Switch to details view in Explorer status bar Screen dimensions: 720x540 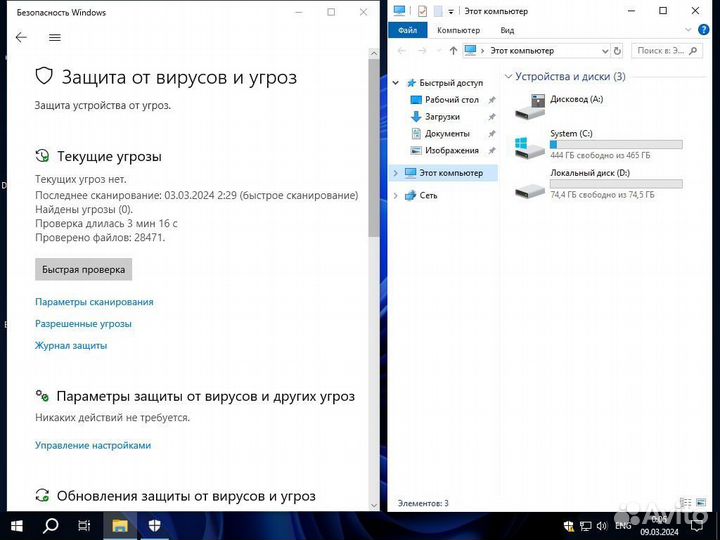(686, 503)
